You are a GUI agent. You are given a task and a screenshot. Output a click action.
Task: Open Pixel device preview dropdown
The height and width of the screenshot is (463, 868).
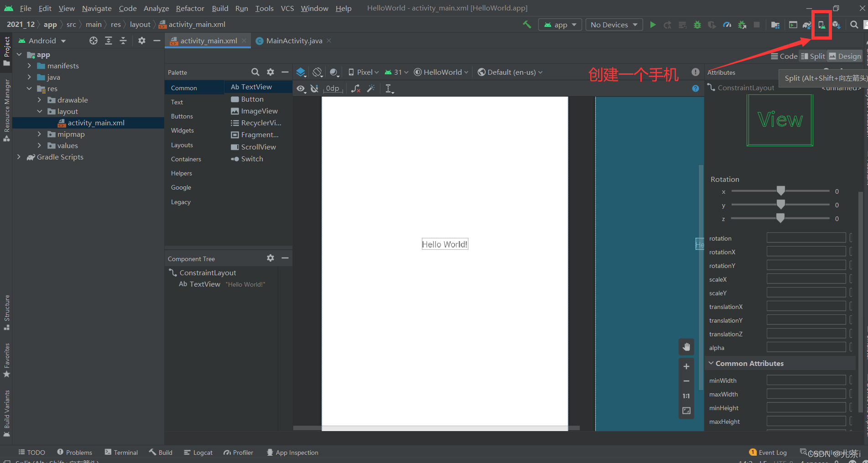coord(364,72)
